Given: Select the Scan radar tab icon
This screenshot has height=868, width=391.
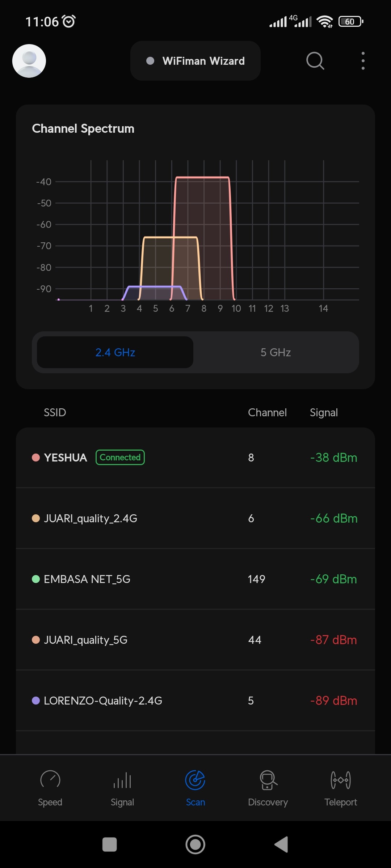Looking at the screenshot, I should point(195,780).
